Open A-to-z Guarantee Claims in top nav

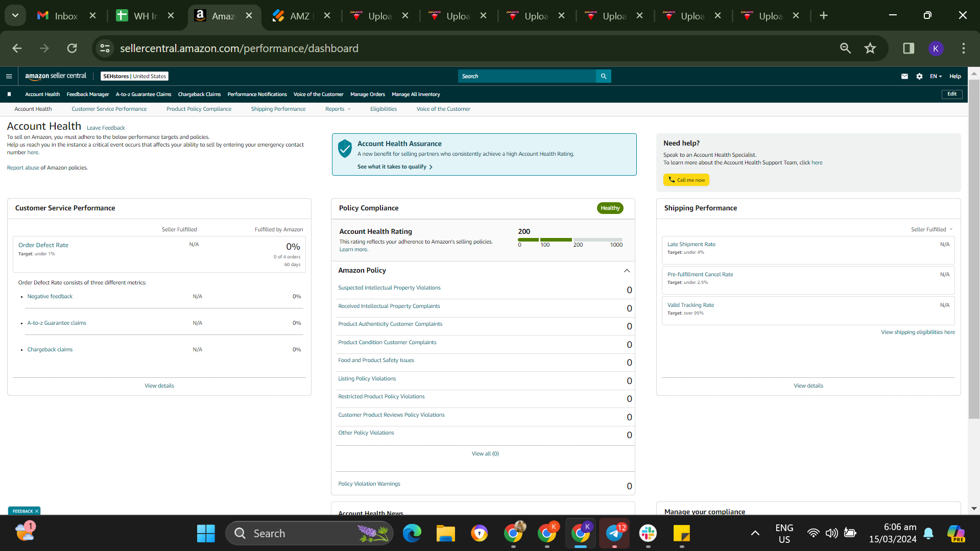click(144, 94)
